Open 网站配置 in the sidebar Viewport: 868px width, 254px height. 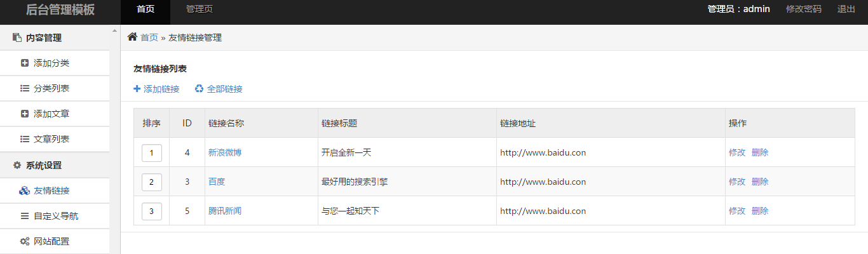(x=55, y=241)
